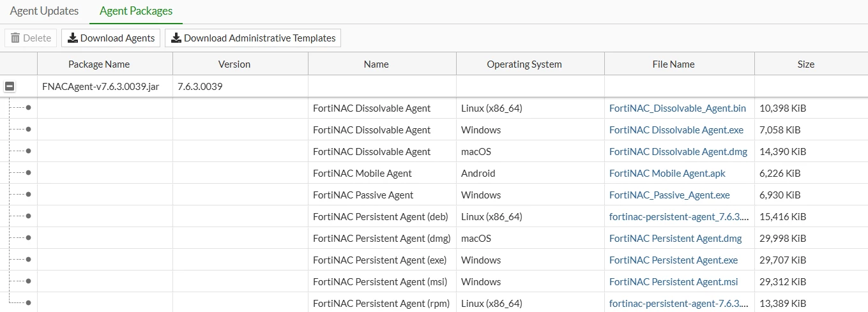Download FortiNAC_Dissolvable_Agent.bin file
Viewport: 868px width, 312px height.
click(x=678, y=108)
